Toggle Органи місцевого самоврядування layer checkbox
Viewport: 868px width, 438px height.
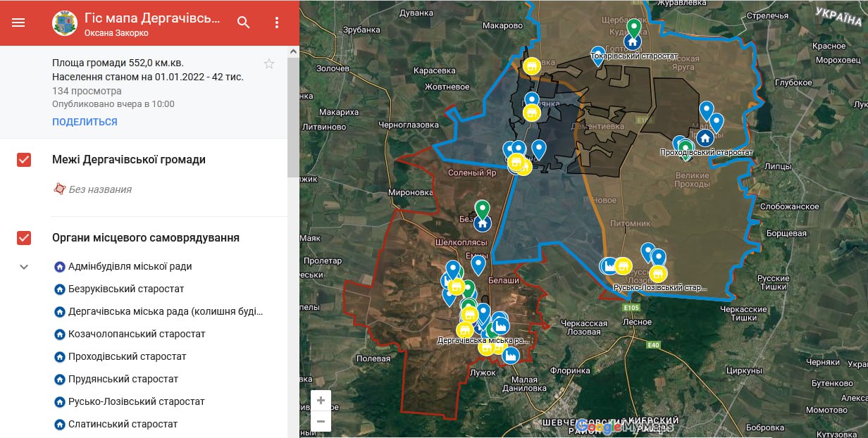[24, 238]
